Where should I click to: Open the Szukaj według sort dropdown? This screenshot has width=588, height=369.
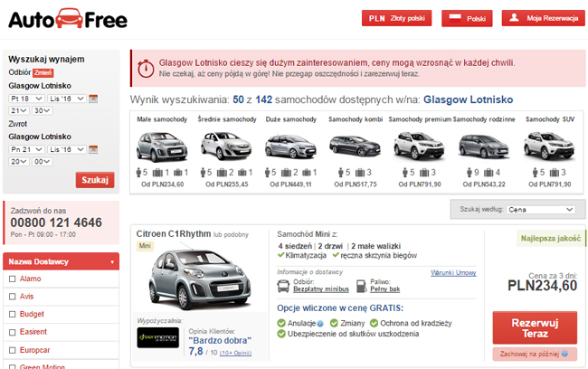click(x=541, y=210)
